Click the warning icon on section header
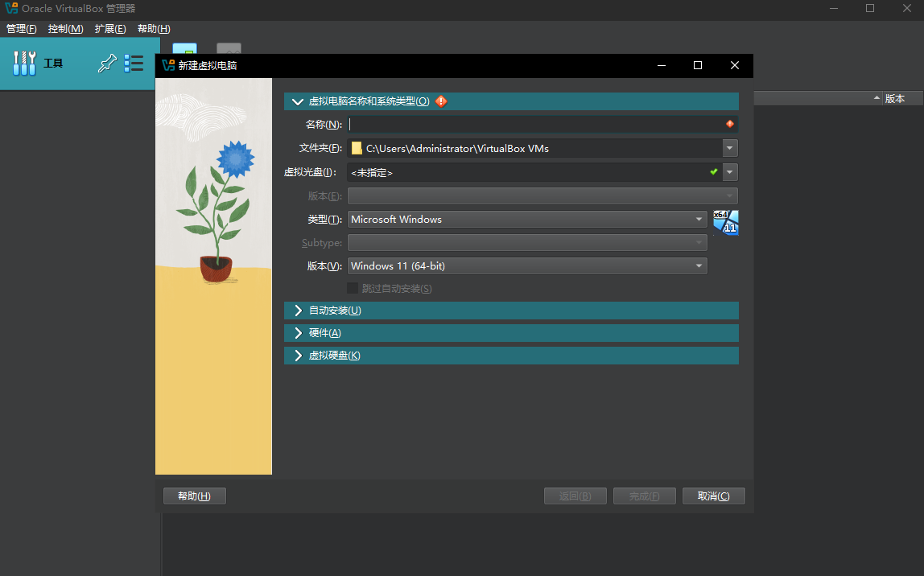 point(441,101)
